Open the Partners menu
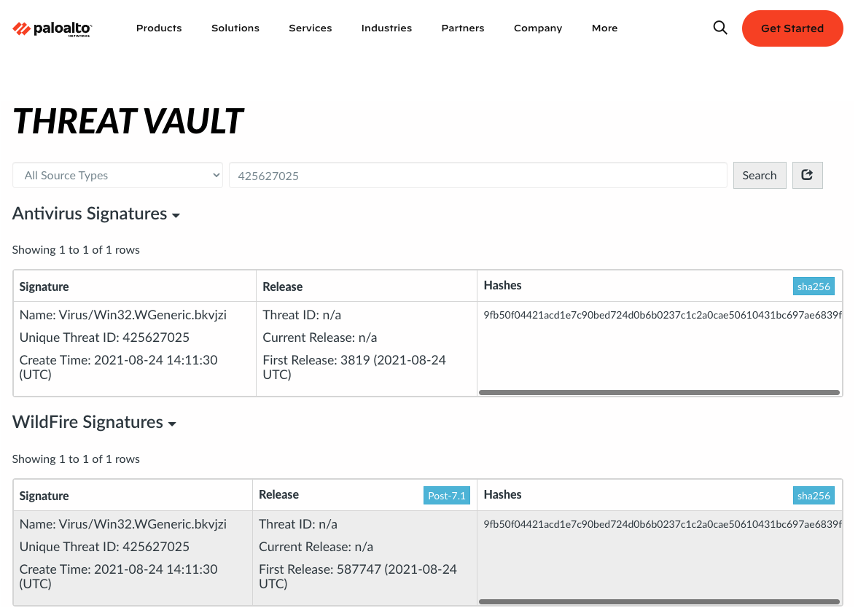 pyautogui.click(x=463, y=28)
